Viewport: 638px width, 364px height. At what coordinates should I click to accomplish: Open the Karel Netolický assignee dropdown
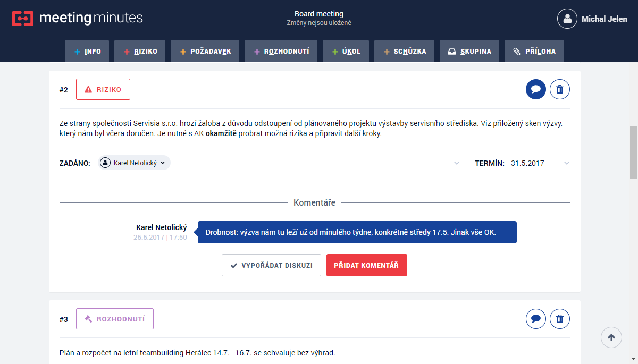tap(135, 163)
